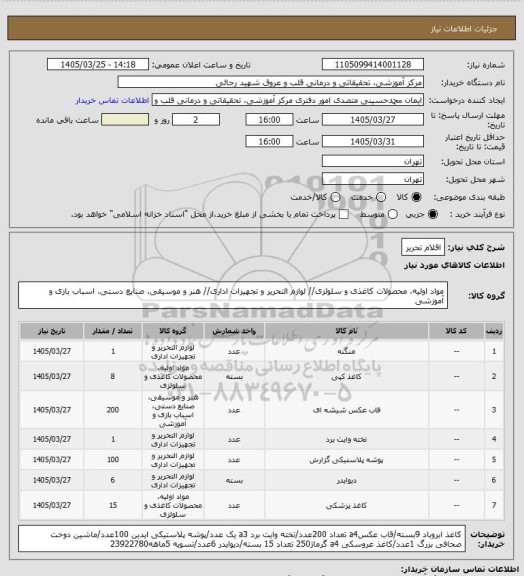
Task: Click quantity 200 in the photo frame row
Action: (113, 410)
